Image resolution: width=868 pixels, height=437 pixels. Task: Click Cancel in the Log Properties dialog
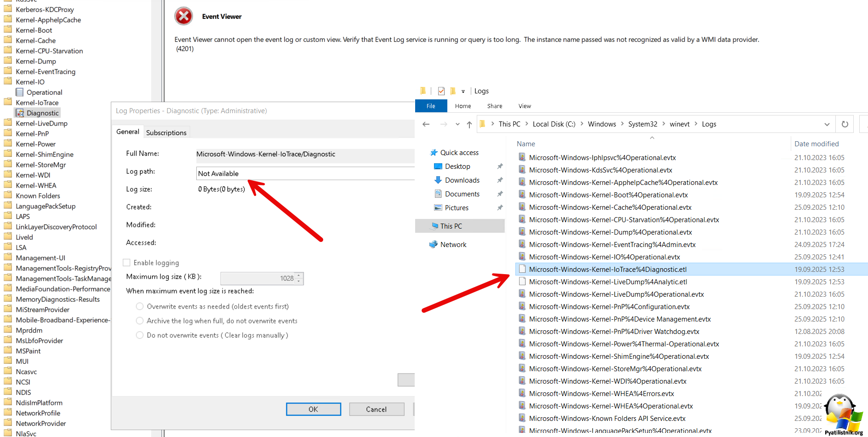click(377, 409)
